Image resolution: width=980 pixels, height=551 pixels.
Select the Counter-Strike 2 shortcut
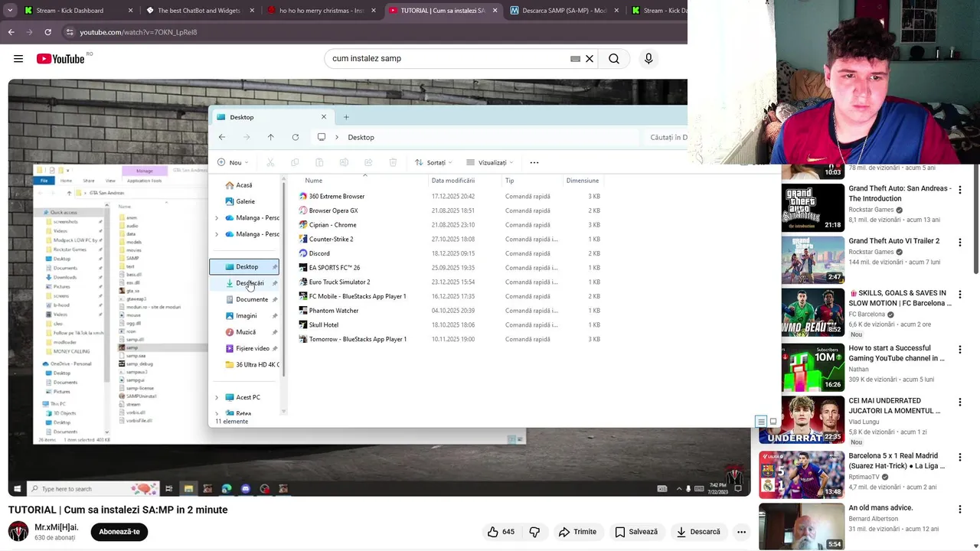click(x=331, y=240)
